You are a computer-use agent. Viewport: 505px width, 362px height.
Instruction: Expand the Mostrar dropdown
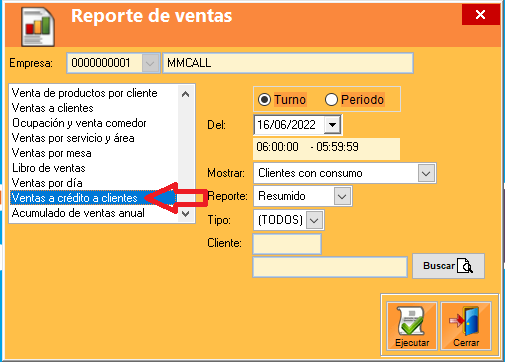[426, 173]
